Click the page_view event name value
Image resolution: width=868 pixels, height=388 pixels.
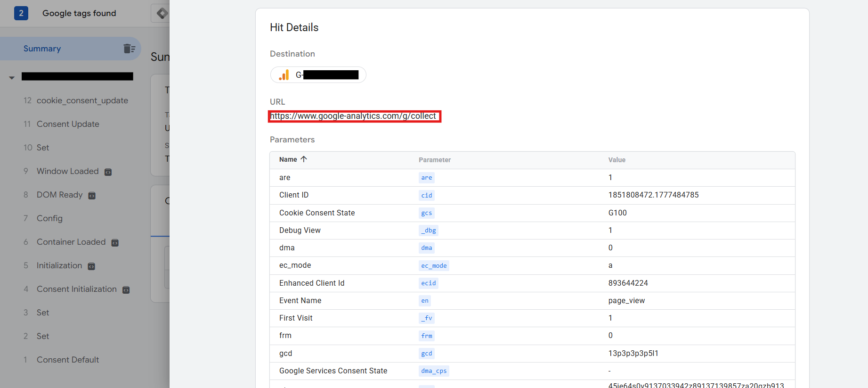[626, 301]
